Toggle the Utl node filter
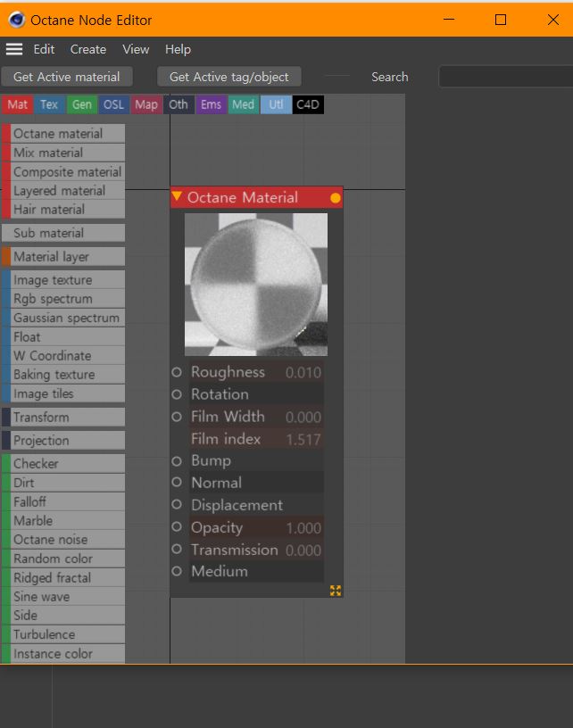 point(276,104)
